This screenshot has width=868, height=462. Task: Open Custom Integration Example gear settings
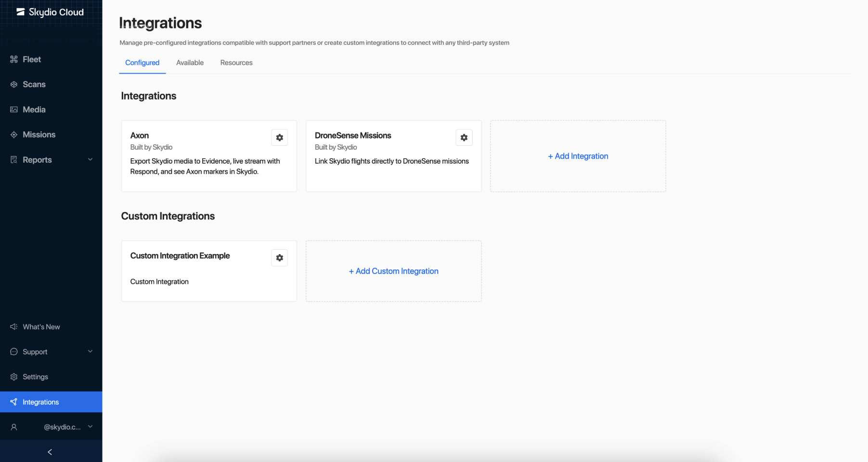(279, 258)
